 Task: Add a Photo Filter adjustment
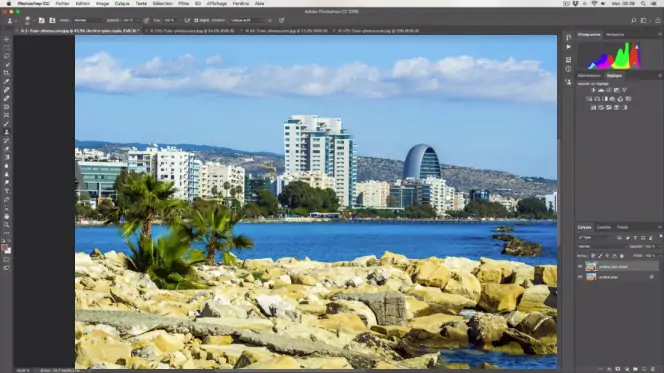(x=612, y=99)
